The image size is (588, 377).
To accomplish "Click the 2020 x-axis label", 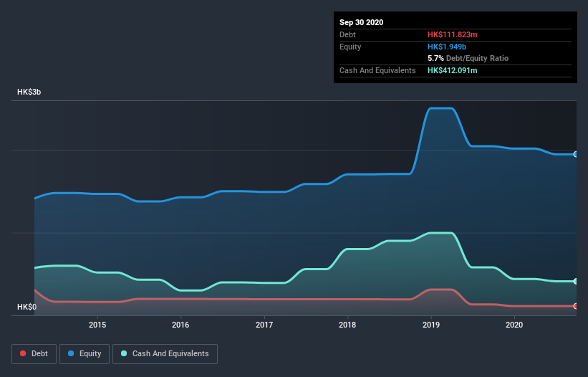I will coord(514,325).
